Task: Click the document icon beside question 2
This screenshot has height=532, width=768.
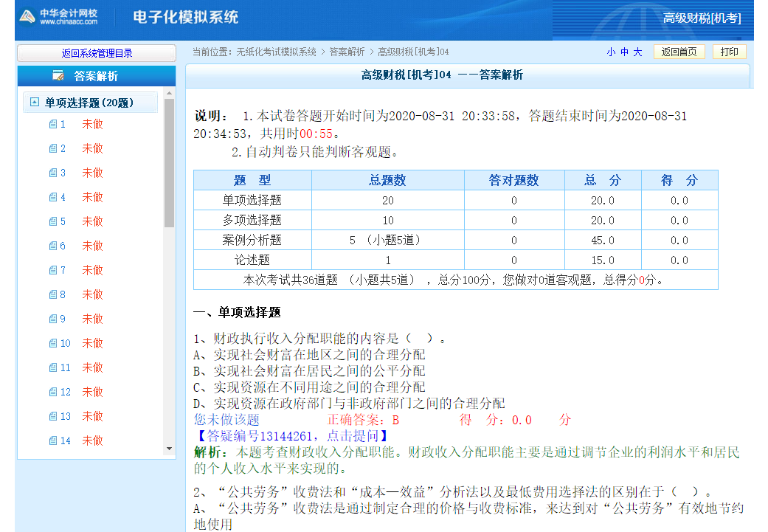Action: click(x=53, y=148)
